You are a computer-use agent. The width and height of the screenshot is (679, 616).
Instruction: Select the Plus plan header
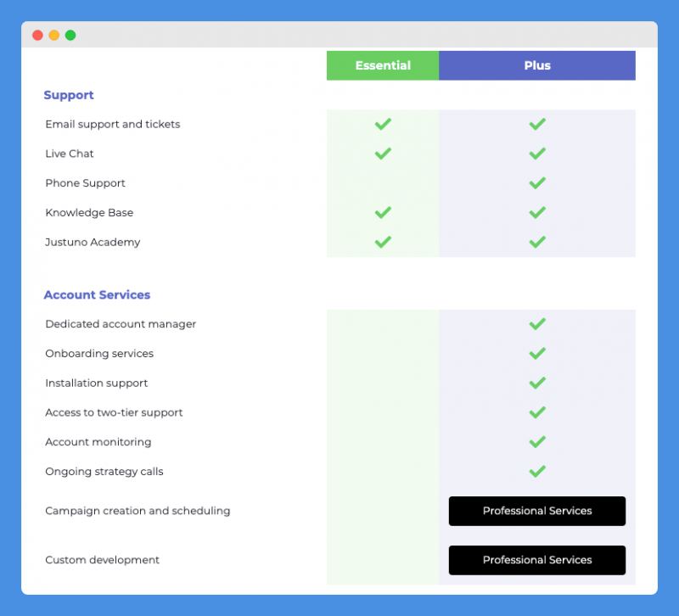(537, 65)
